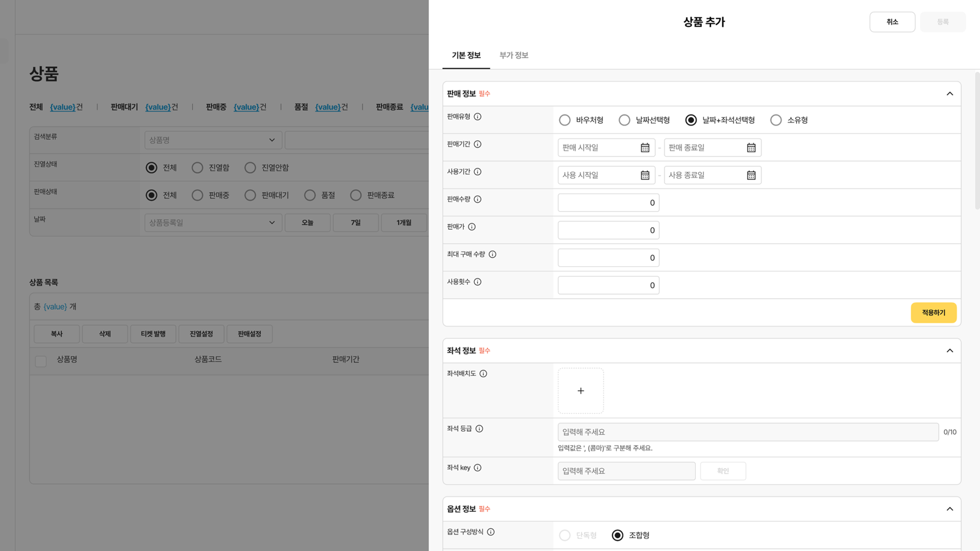Select 진열함 display status in background page

(197, 168)
